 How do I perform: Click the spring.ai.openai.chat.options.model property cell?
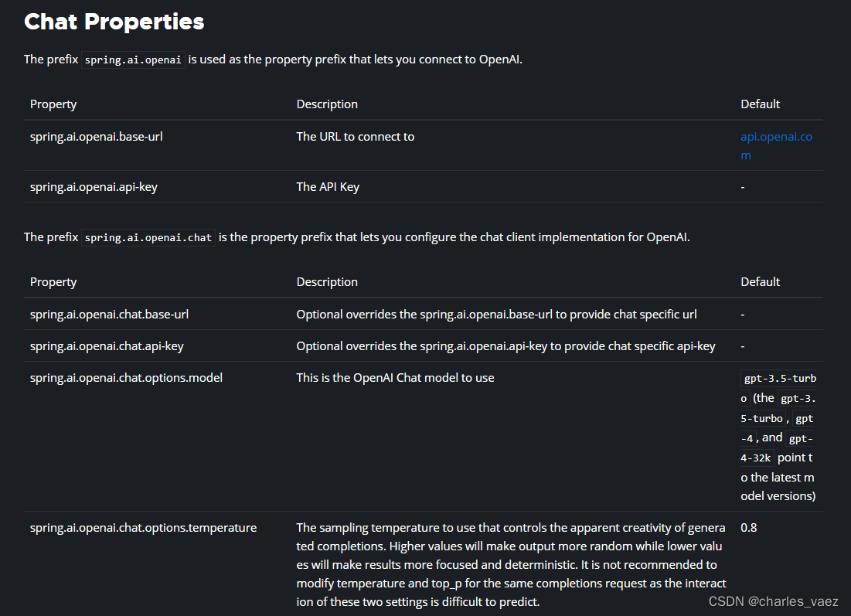(x=126, y=378)
